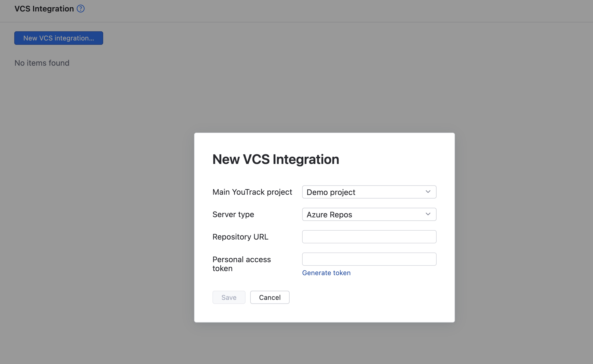Click the chevron arrow on Azure Repos field
Image resolution: width=593 pixels, height=364 pixels.
(428, 214)
